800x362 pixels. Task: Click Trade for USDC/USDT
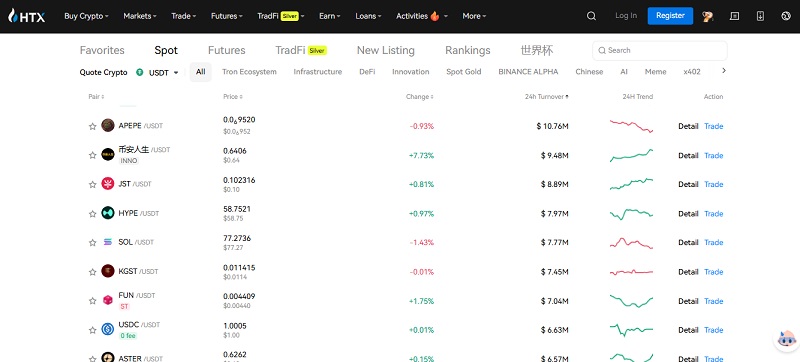tap(714, 330)
